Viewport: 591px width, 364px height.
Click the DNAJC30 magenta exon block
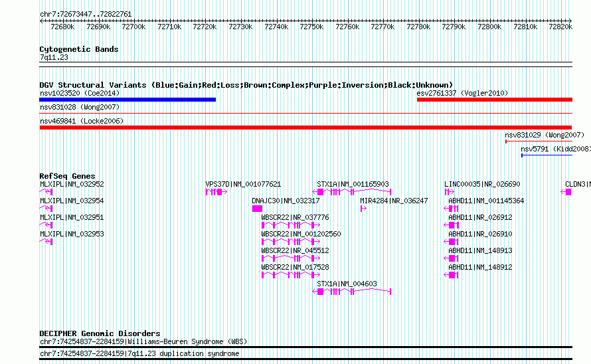coord(257,209)
